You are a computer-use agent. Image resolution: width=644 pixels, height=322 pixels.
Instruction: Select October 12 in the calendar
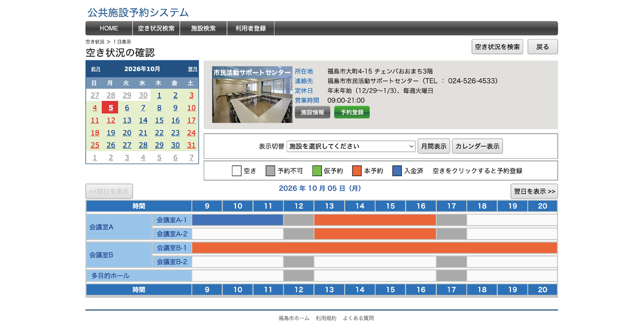click(x=111, y=120)
